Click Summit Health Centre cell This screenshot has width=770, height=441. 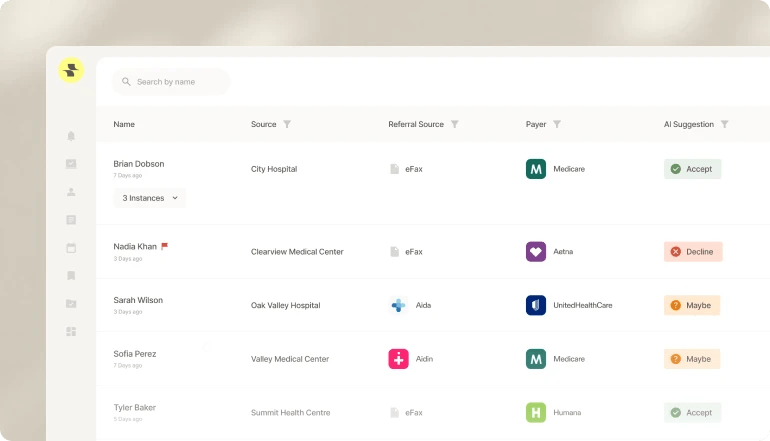tap(290, 413)
